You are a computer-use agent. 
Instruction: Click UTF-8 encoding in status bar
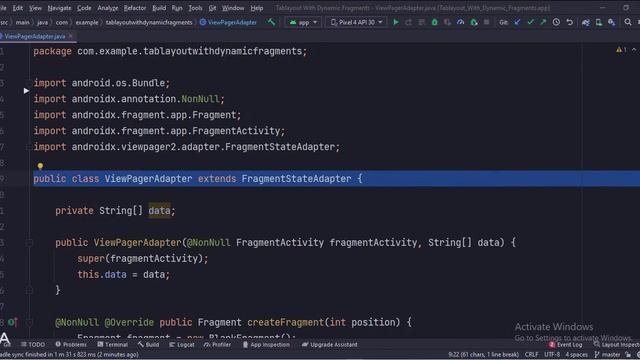552,354
